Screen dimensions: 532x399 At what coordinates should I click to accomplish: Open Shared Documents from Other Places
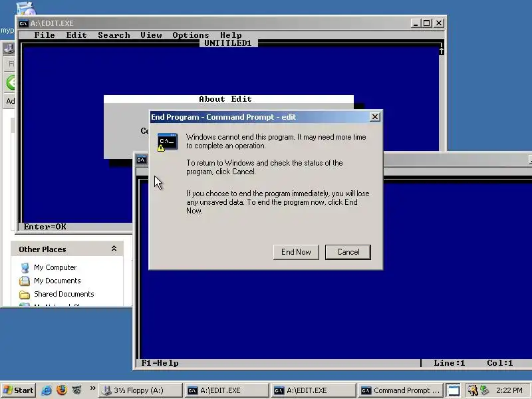64,294
